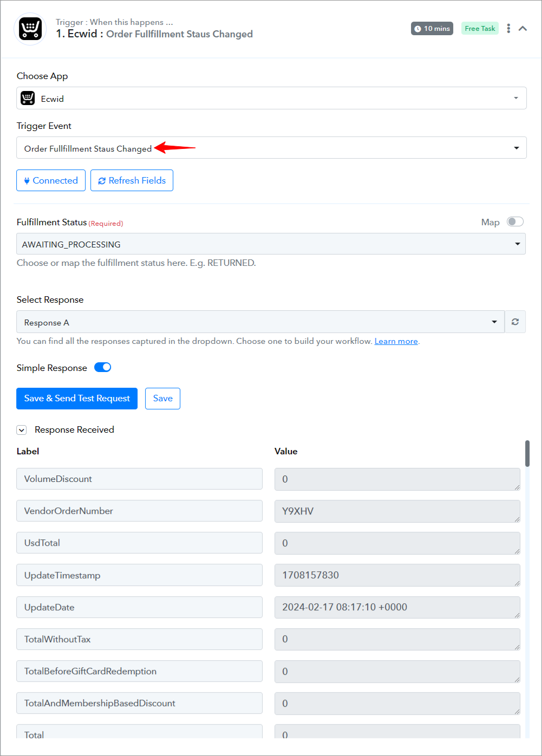Click the Save button

tap(162, 399)
